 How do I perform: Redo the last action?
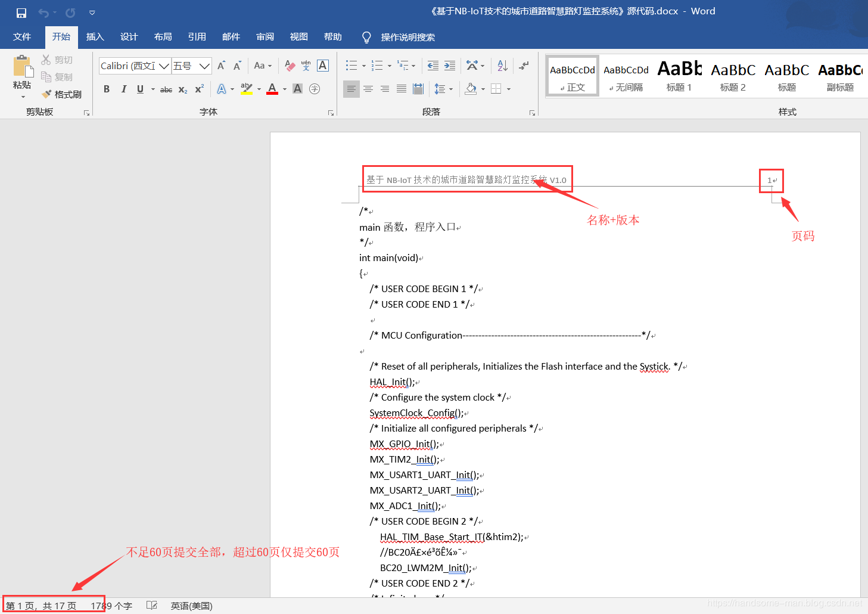point(70,13)
